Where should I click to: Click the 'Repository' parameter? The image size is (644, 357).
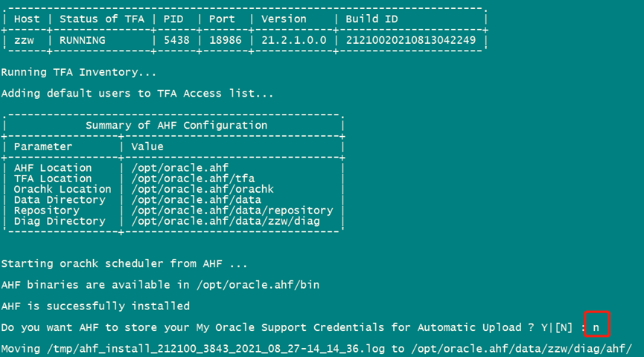(46, 210)
